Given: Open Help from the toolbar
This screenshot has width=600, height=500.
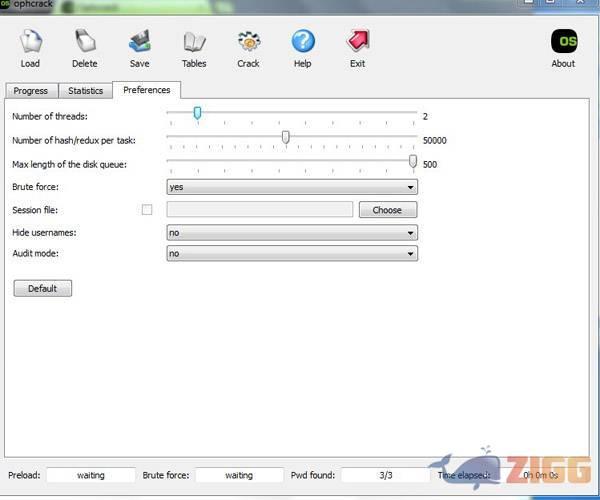Looking at the screenshot, I should click(x=302, y=47).
